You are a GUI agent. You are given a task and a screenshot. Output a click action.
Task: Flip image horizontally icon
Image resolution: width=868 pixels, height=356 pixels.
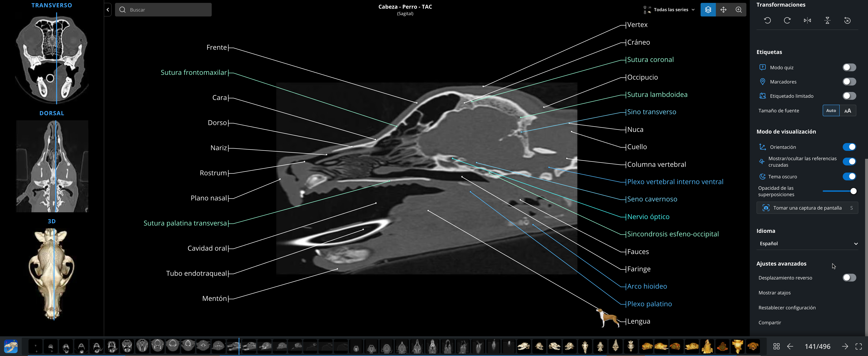(807, 21)
